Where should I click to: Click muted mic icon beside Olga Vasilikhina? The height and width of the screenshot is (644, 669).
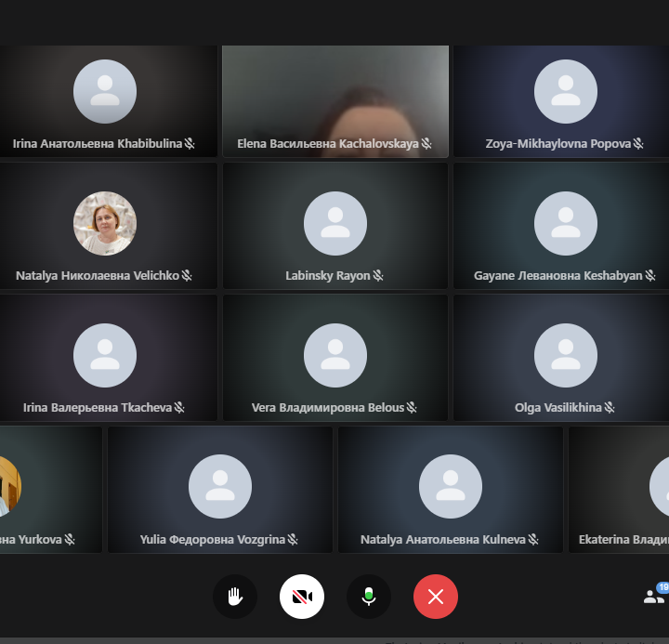tap(610, 408)
